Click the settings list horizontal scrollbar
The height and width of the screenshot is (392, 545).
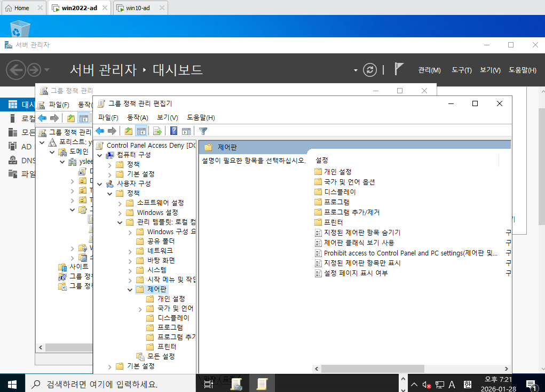(x=373, y=369)
